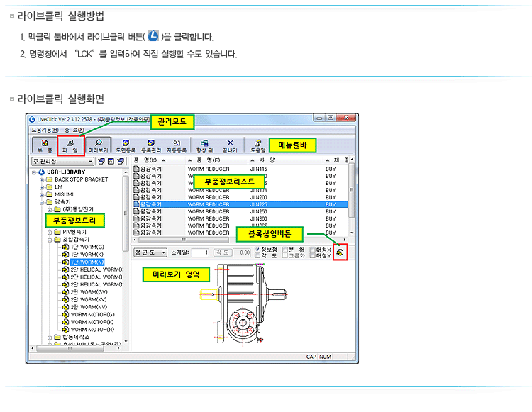532x412 pixels.
Task: Select the 1단 WORM(G) part icon
Action: tap(65, 247)
